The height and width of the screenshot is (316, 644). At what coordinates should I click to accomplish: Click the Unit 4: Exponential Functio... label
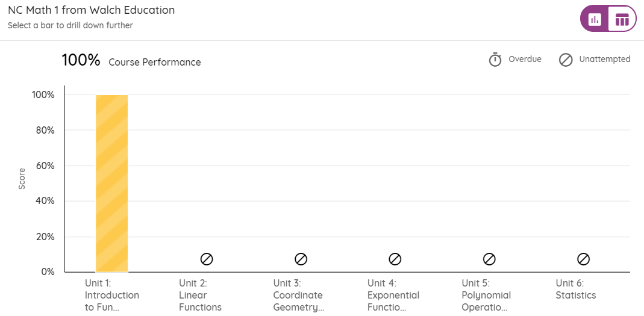click(x=393, y=295)
